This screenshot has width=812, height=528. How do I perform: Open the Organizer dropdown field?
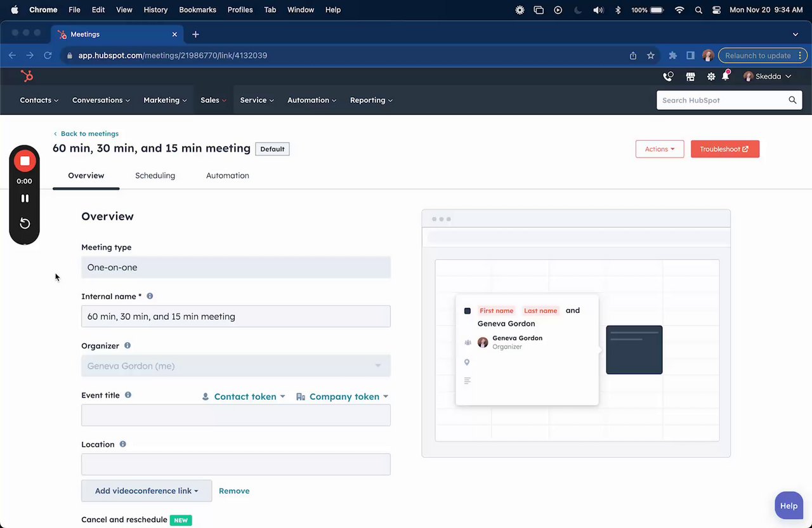click(x=236, y=366)
